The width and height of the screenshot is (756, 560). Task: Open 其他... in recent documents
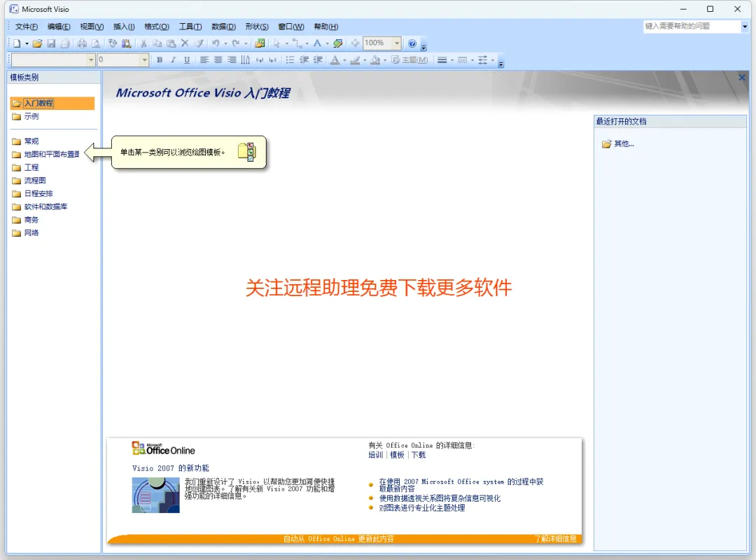pos(618,143)
